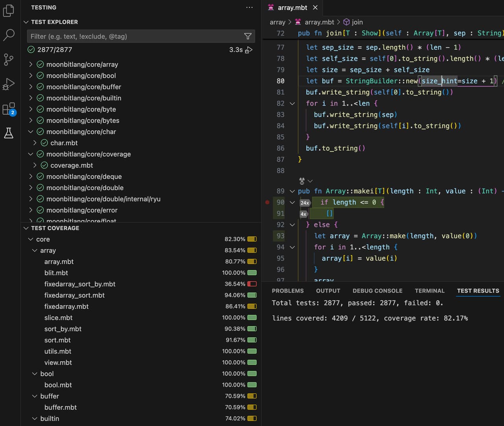Screen dimensions: 504x426
Task: Open fixedarray_sort_by.mbt in coverage list
Action: tap(80, 284)
